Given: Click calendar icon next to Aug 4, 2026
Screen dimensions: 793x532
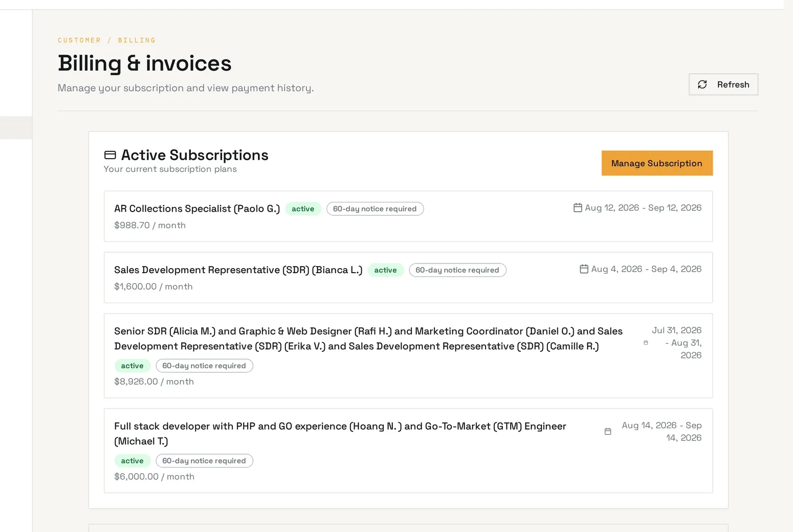Looking at the screenshot, I should coord(584,269).
